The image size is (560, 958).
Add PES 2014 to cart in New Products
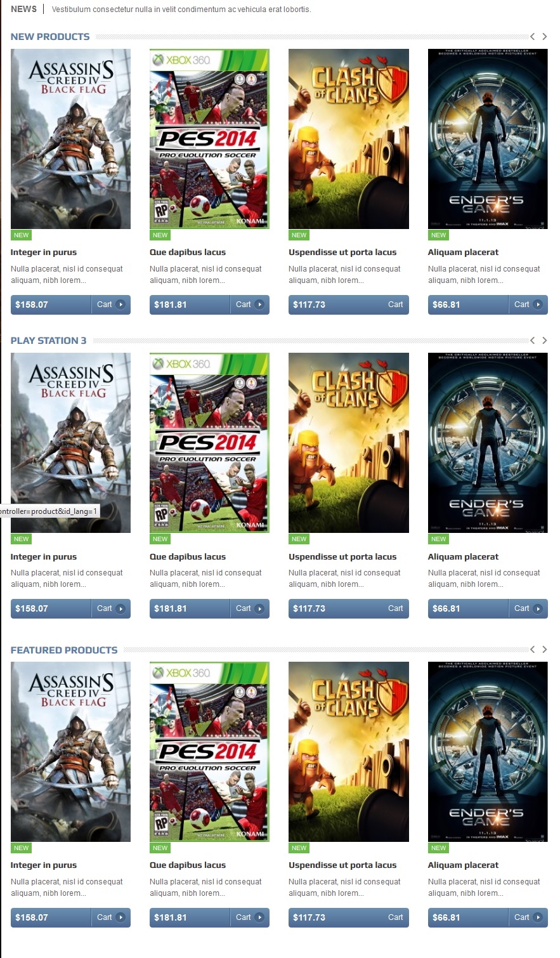click(250, 305)
